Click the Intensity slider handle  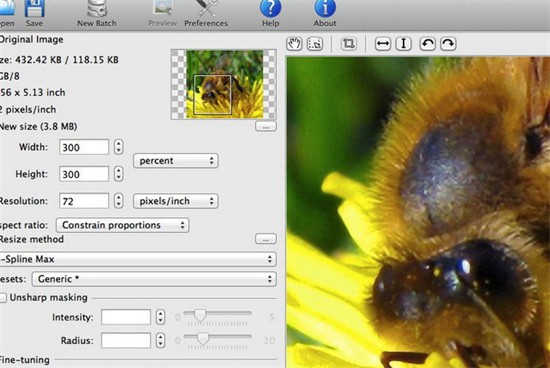tap(200, 315)
